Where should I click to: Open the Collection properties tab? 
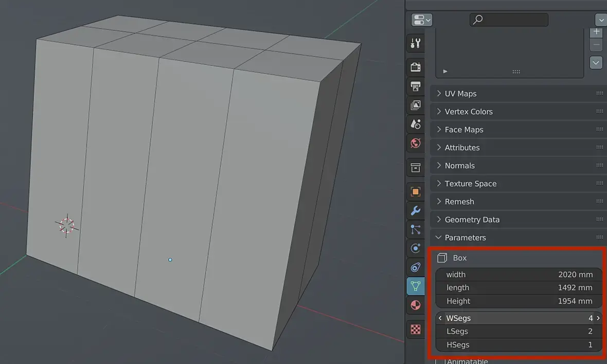pos(415,168)
